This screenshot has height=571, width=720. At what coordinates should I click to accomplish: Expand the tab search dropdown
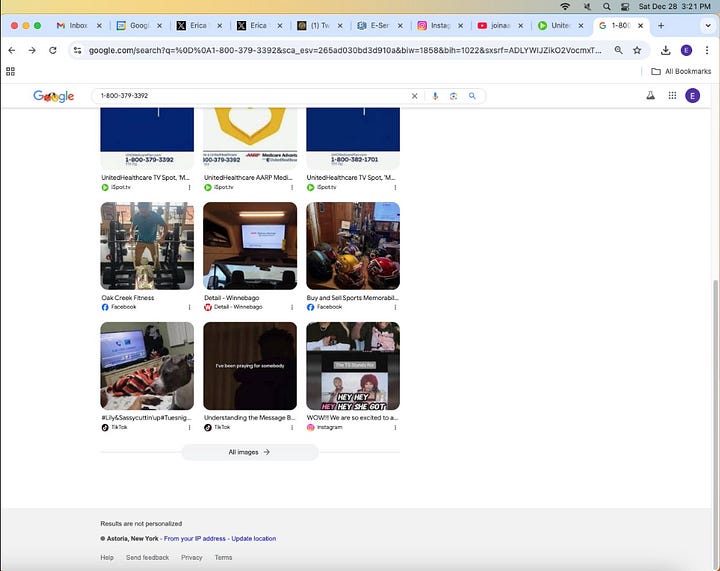coord(708,26)
